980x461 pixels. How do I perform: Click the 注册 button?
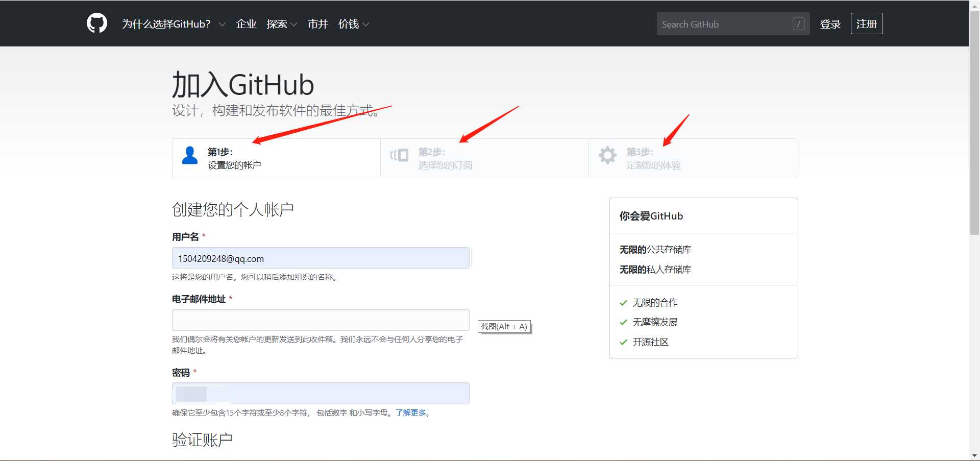867,23
